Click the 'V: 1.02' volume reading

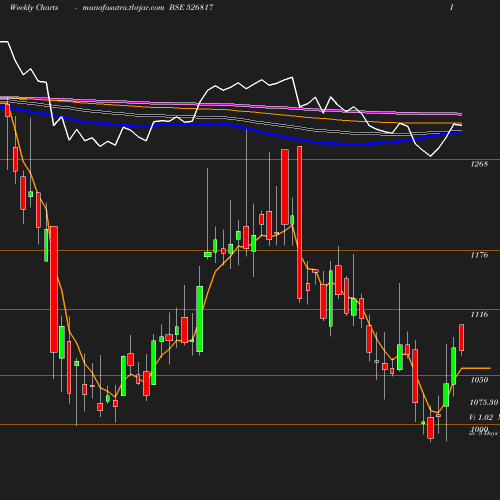[481, 417]
